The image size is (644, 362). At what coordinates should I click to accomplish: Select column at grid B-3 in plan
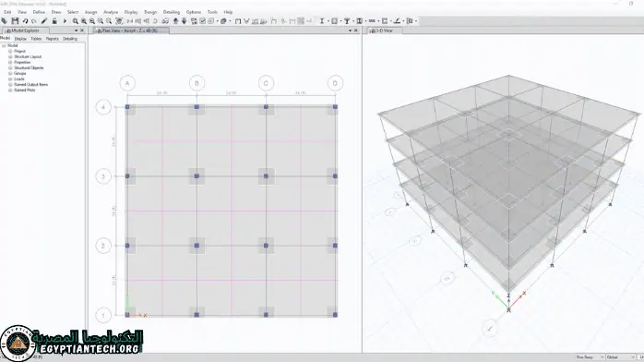coord(197,176)
